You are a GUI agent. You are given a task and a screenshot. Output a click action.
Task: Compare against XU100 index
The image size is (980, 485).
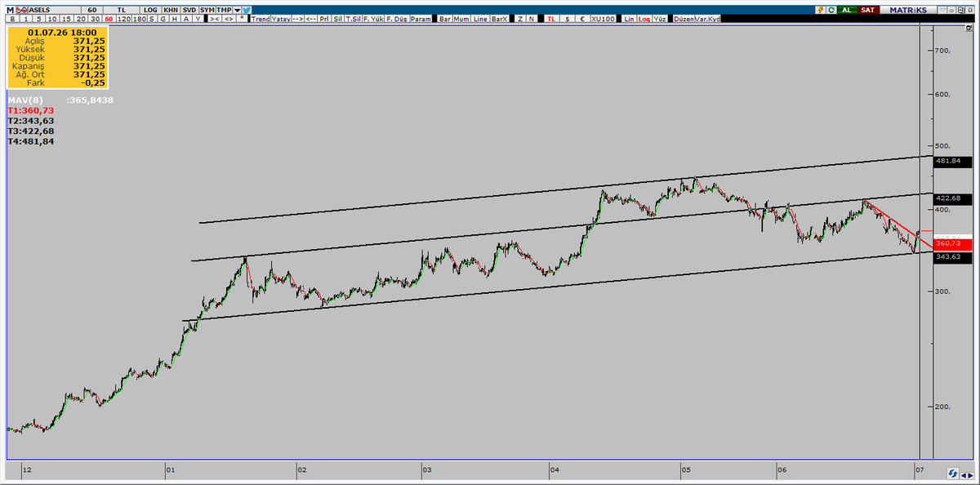pyautogui.click(x=604, y=19)
